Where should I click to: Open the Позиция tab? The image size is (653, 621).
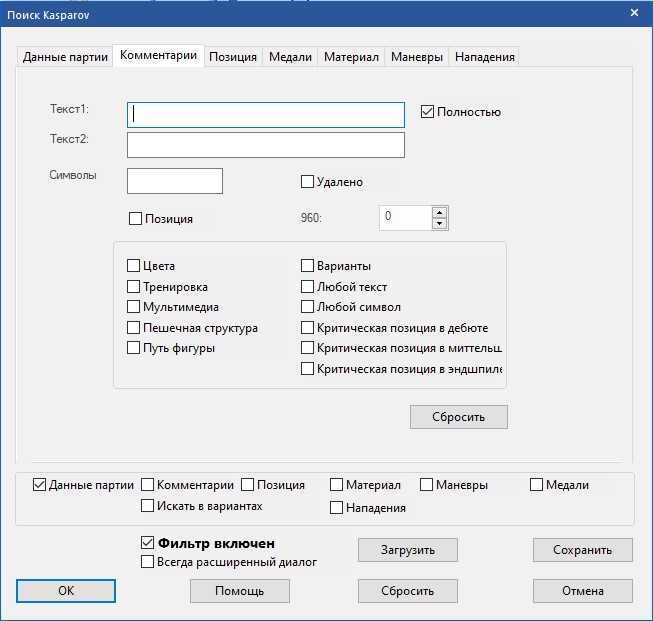click(x=233, y=57)
